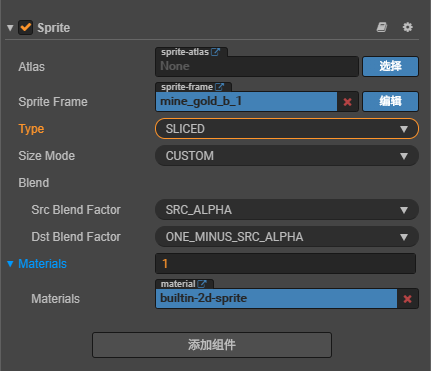Open the Size Mode dropdown showing CUSTOM
This screenshot has height=371, width=431.
(287, 156)
